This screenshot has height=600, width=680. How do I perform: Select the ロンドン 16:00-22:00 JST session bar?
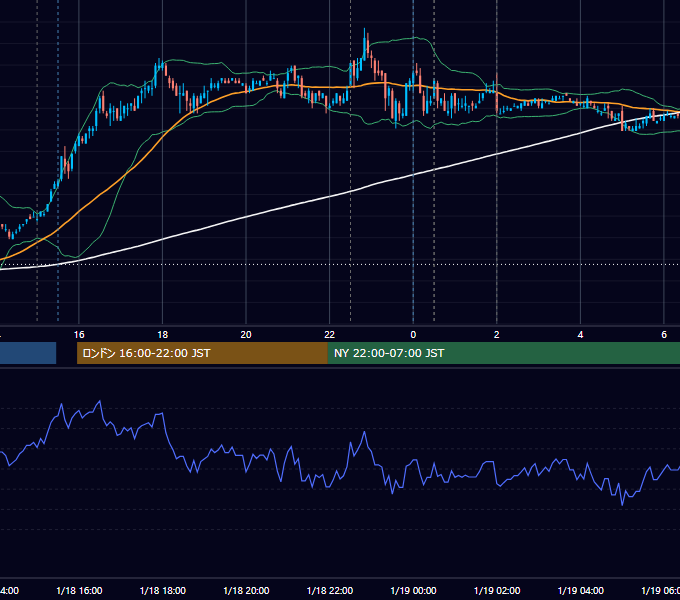[x=202, y=353]
